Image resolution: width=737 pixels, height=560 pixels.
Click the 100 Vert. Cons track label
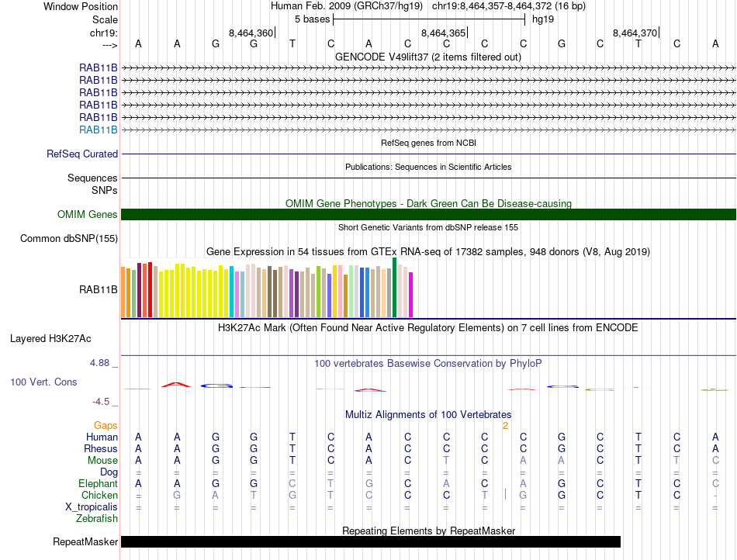[43, 382]
